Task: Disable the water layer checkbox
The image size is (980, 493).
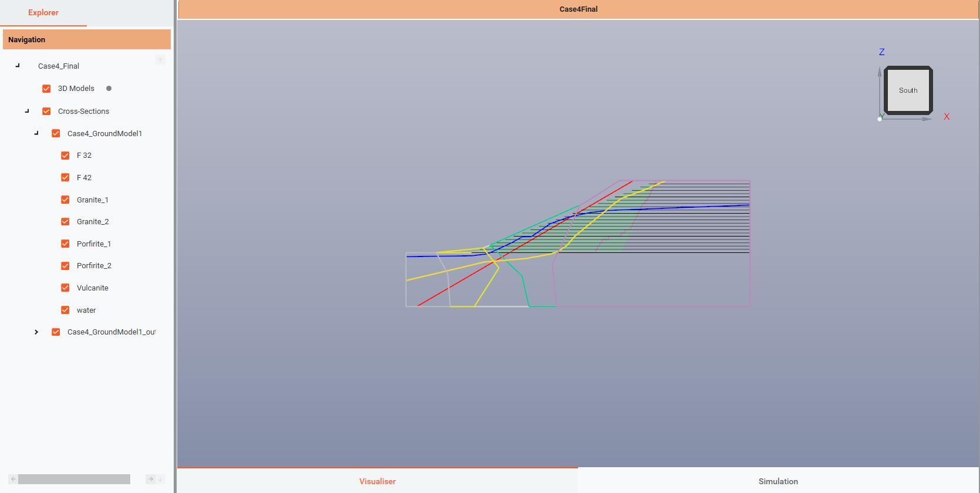Action: [65, 310]
